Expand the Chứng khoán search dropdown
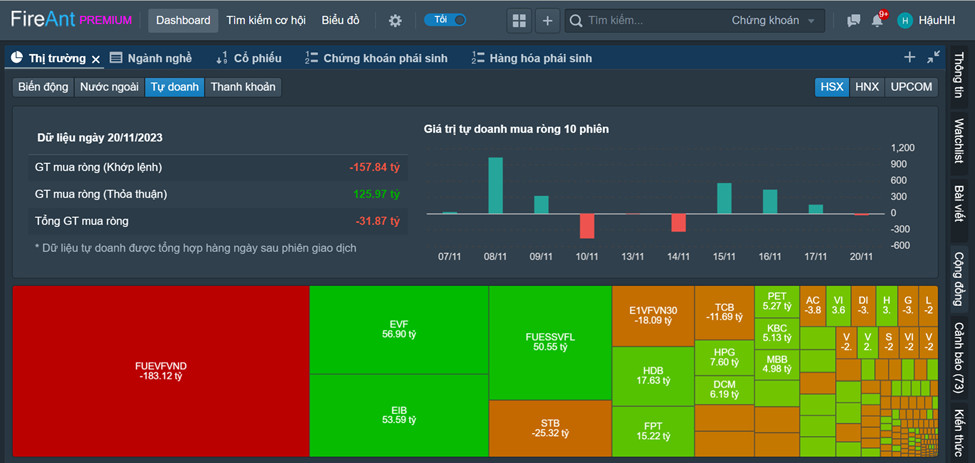This screenshot has height=463, width=975. (x=773, y=21)
